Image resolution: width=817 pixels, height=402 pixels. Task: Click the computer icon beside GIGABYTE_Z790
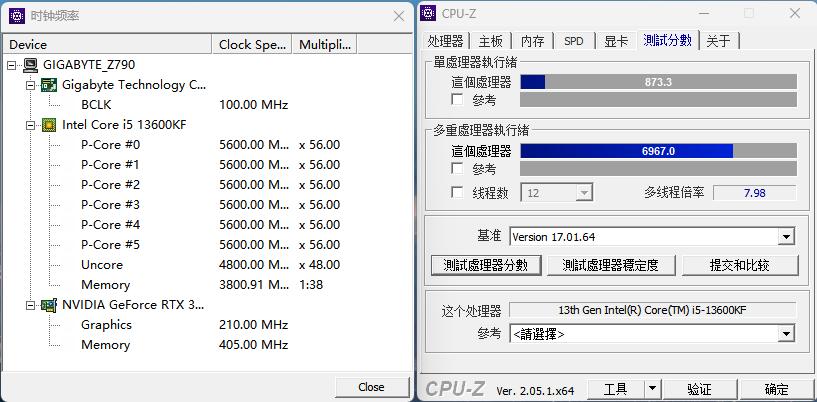[31, 65]
